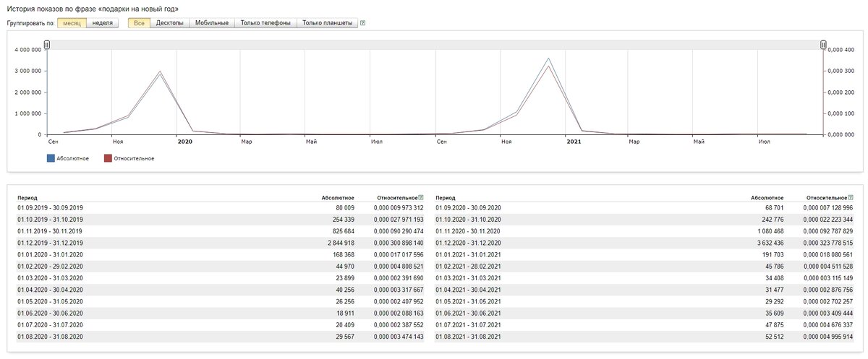Screen dimensions: 868x359
Task: Select row 01.10.2019 - 31.10.2019
Action: (221, 219)
